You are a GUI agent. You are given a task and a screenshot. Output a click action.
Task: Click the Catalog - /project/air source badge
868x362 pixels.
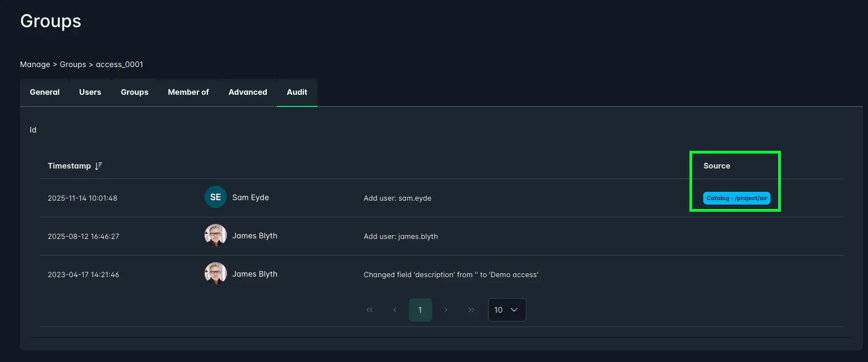tap(737, 198)
